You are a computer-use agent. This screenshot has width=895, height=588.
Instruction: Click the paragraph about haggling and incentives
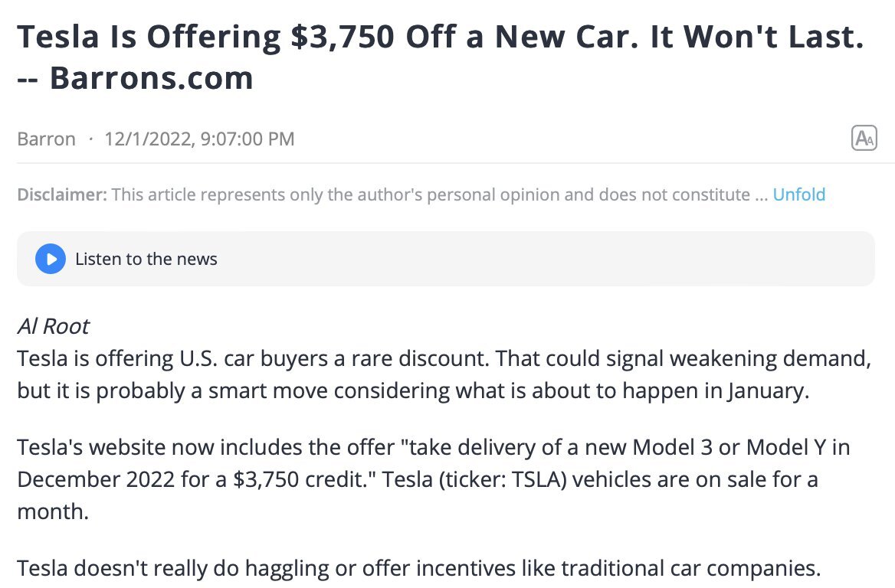point(418,569)
